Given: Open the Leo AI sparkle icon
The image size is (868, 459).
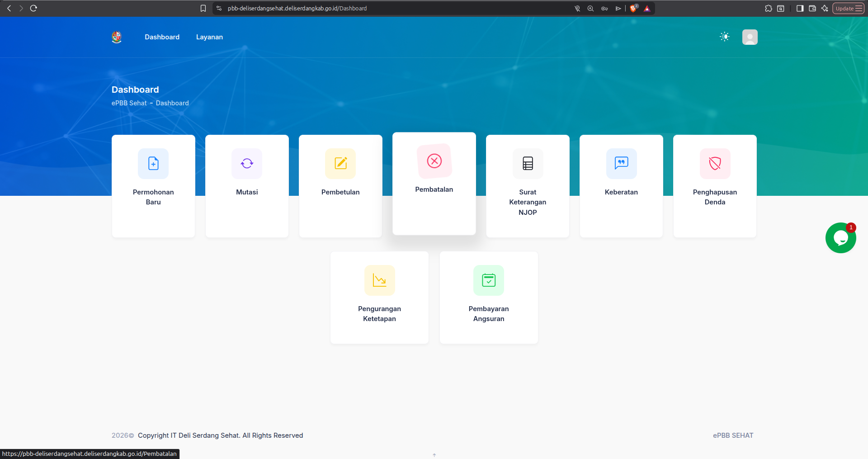Looking at the screenshot, I should click(x=825, y=8).
